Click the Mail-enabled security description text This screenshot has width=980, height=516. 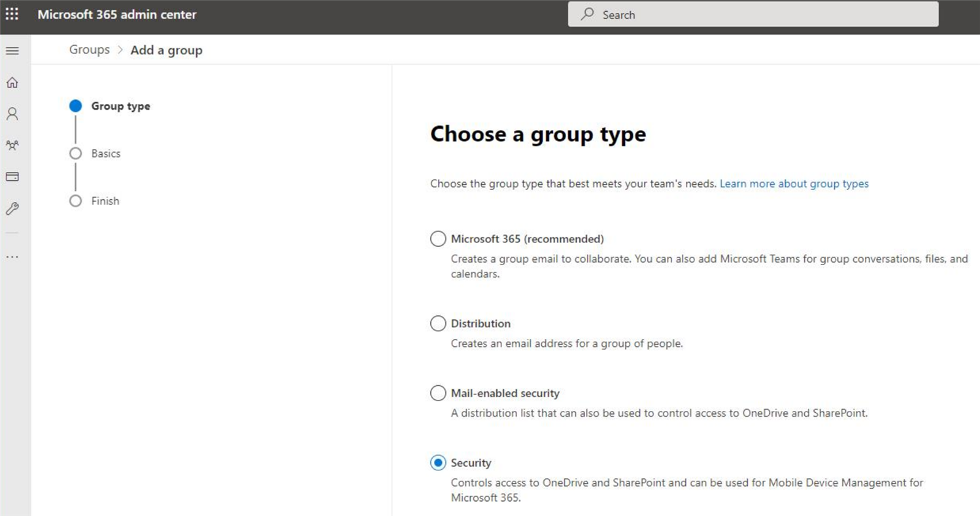tap(660, 413)
